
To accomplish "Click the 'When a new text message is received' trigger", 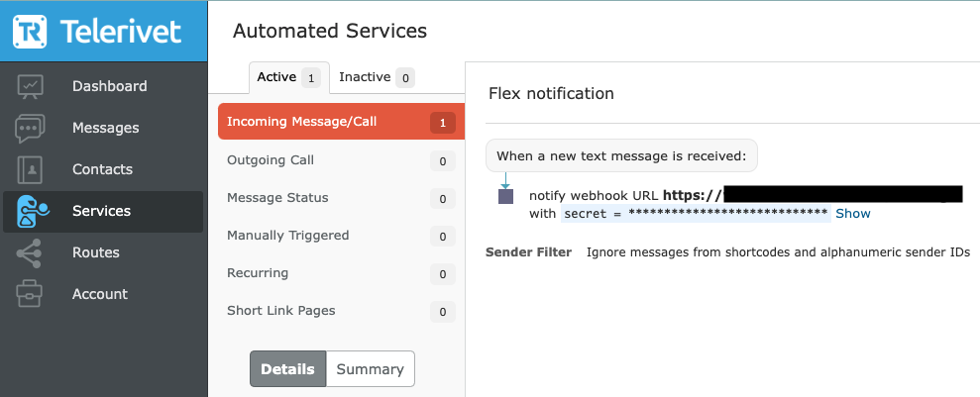I will [x=621, y=155].
